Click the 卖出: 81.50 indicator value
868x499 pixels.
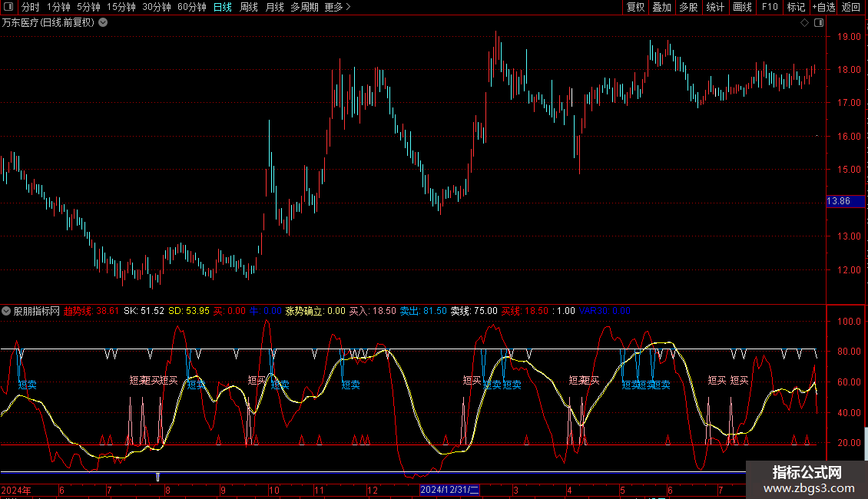click(x=423, y=311)
